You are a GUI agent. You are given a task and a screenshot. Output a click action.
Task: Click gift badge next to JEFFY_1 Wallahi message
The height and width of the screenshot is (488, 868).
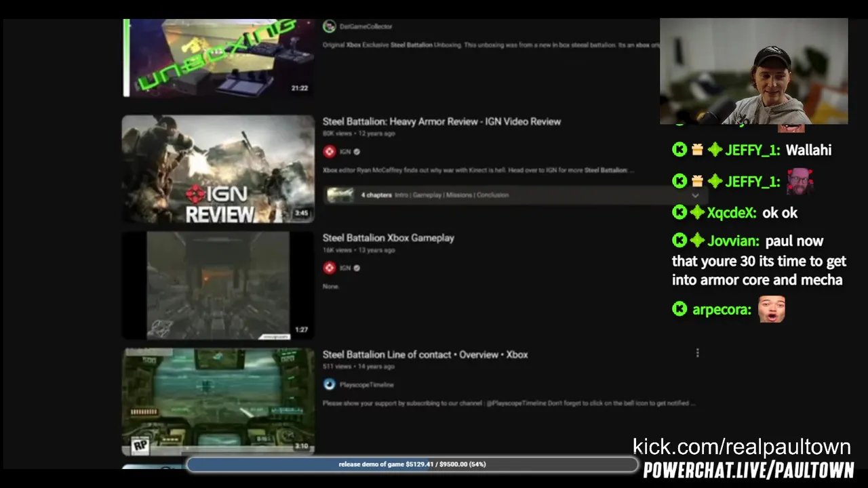coord(697,150)
